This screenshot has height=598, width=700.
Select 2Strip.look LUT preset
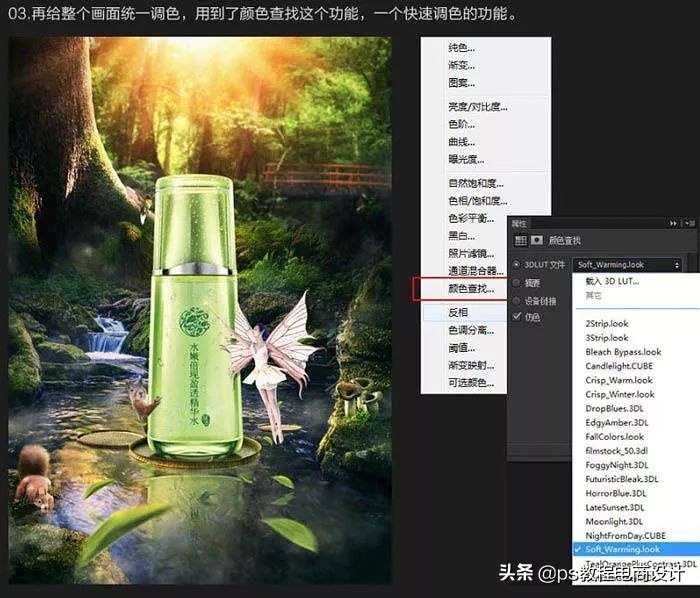click(607, 324)
